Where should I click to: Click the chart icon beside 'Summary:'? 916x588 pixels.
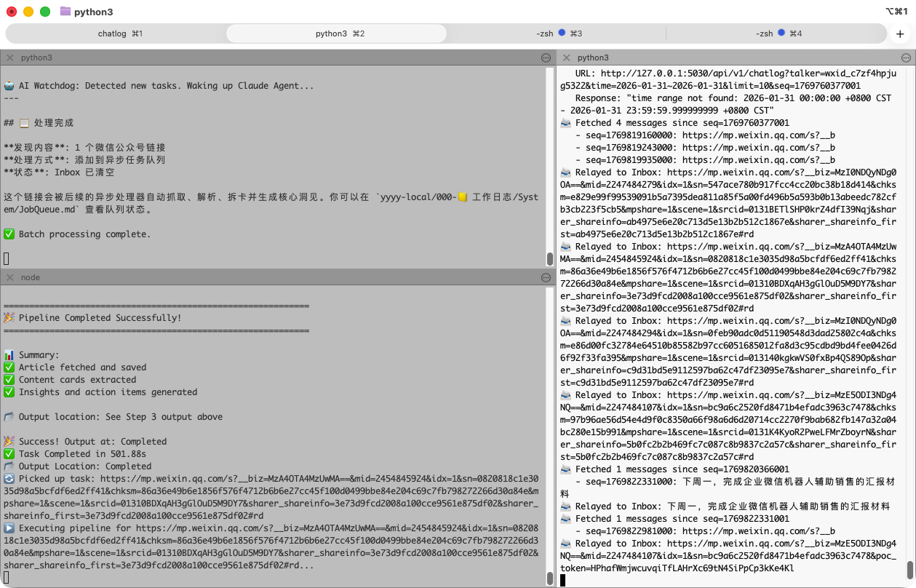[x=9, y=355]
